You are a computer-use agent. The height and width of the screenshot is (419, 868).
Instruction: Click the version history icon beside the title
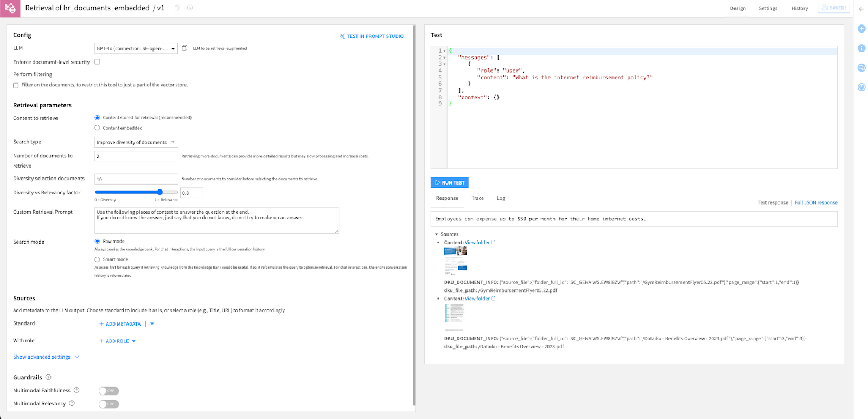tap(190, 8)
